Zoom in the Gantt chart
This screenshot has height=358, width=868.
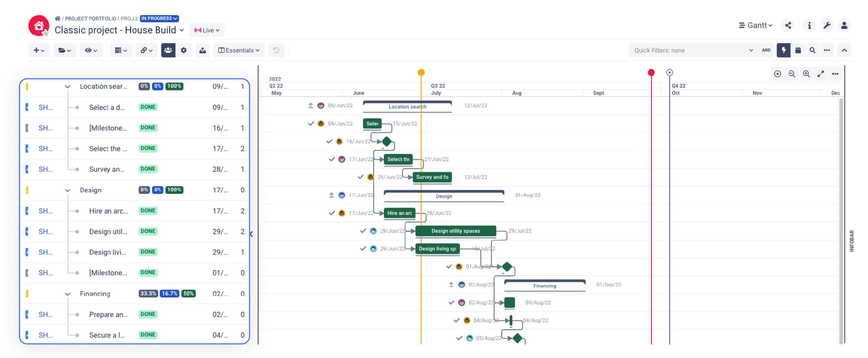[806, 74]
